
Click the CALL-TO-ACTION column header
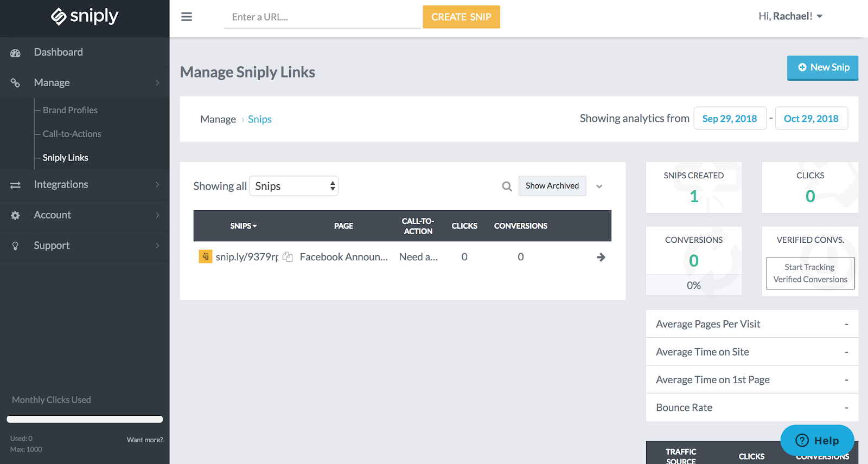(418, 226)
